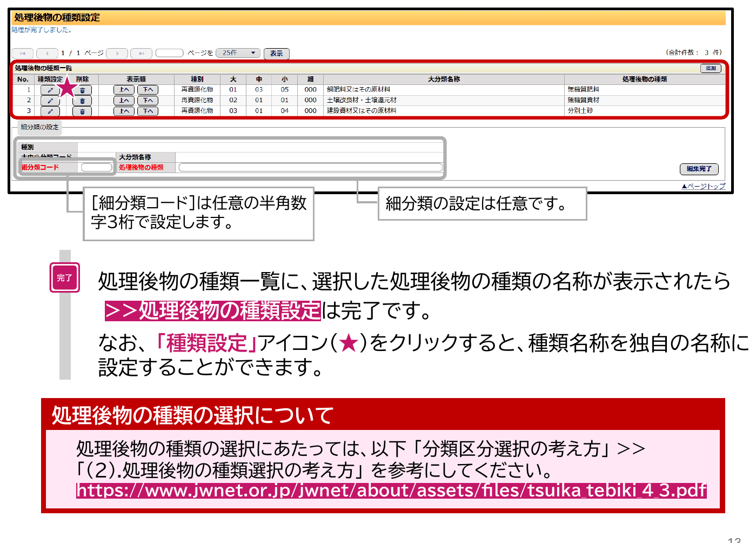
Task: Click the 表示 button
Action: point(277,54)
